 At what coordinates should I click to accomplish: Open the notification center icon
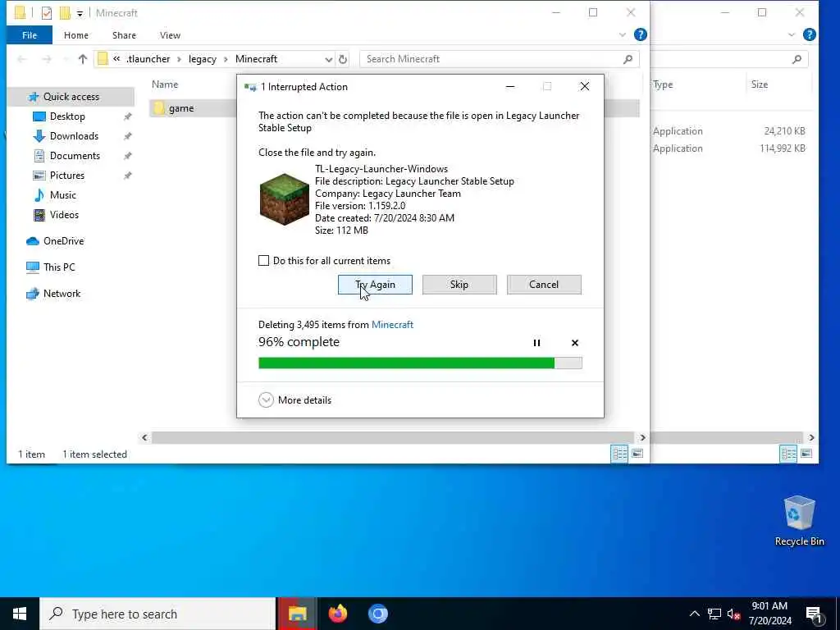tap(814, 614)
